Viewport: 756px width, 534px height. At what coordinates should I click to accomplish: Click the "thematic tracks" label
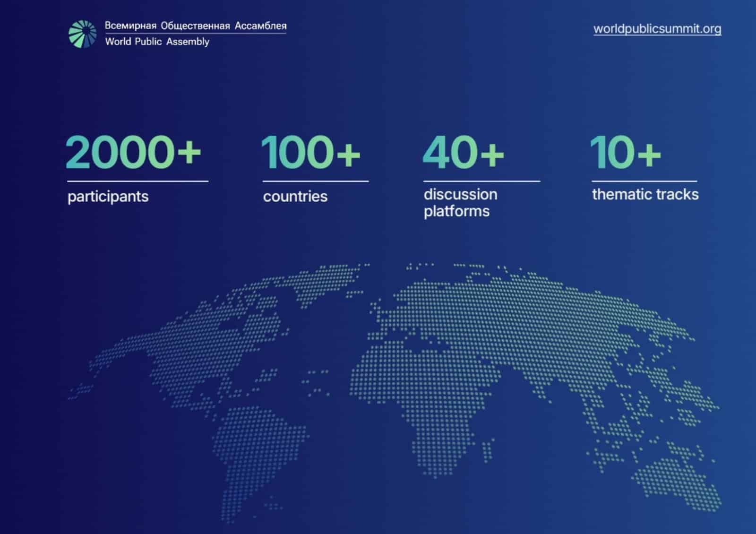click(645, 195)
